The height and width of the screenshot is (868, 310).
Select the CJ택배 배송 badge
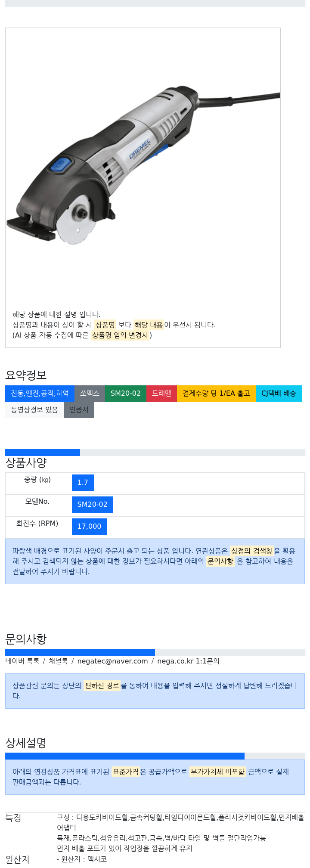(x=279, y=394)
